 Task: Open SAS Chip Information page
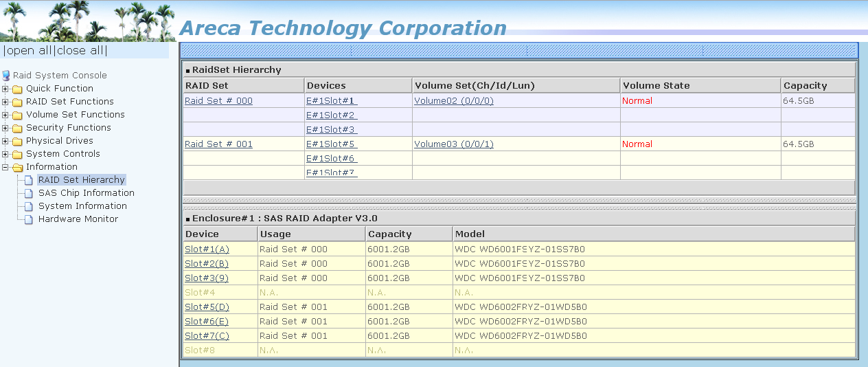[x=87, y=193]
